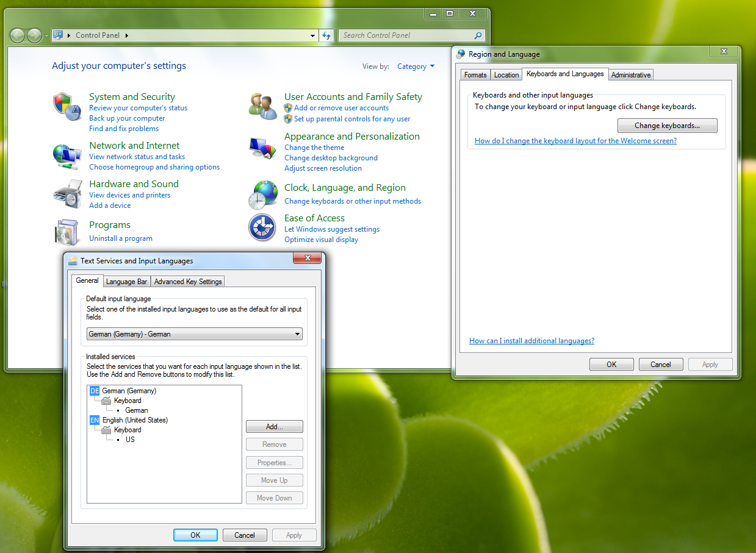The width and height of the screenshot is (756, 553).
Task: Open Adjust screen resolution link
Action: click(323, 168)
